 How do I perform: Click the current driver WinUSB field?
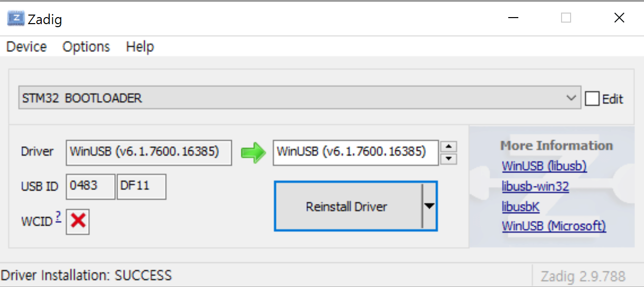click(149, 152)
